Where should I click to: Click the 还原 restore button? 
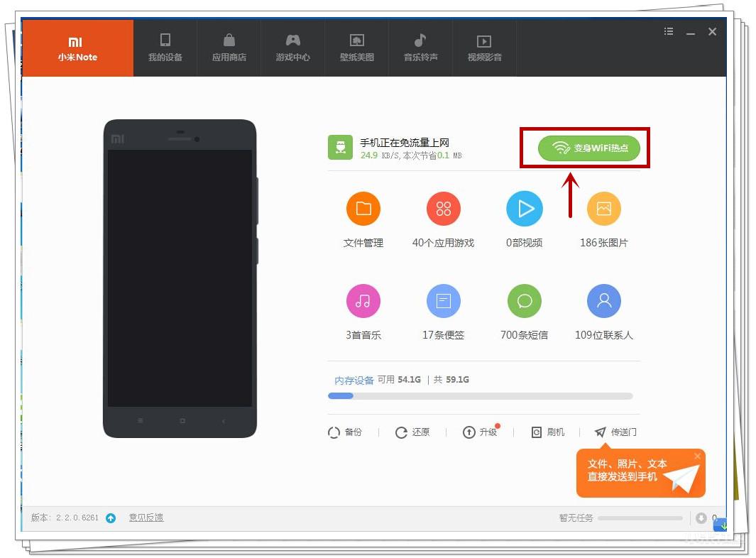coord(412,432)
